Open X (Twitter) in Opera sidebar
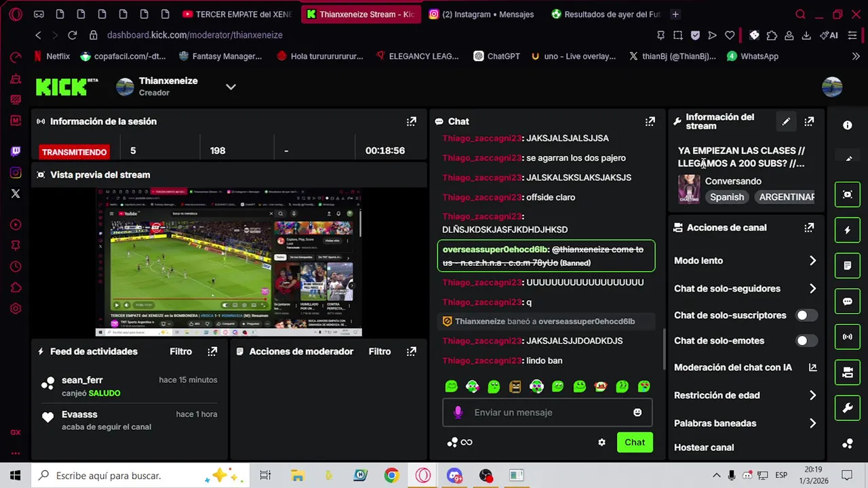 tap(16, 194)
